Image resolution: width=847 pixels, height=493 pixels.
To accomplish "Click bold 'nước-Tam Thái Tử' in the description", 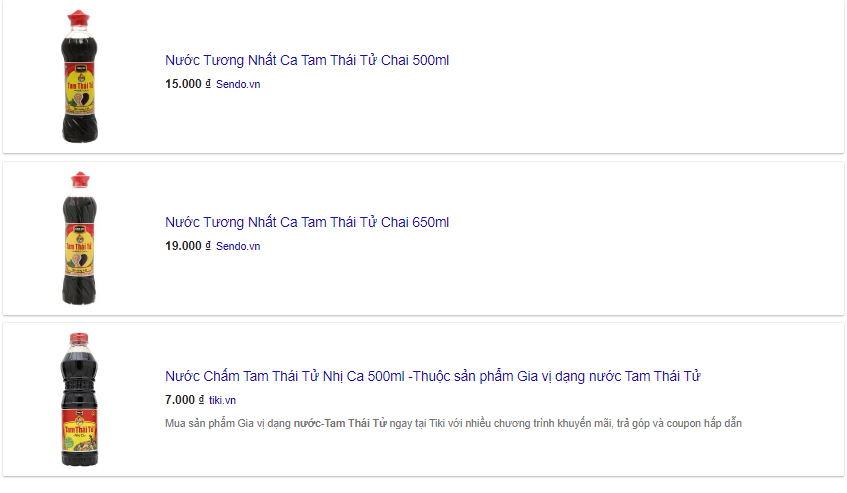I will (340, 423).
